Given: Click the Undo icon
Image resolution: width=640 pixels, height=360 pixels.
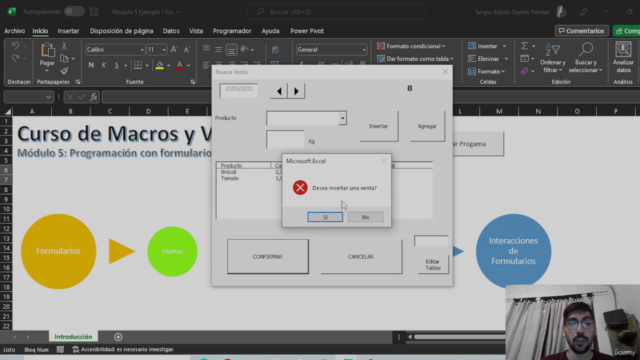Looking at the screenshot, I should click(15, 46).
